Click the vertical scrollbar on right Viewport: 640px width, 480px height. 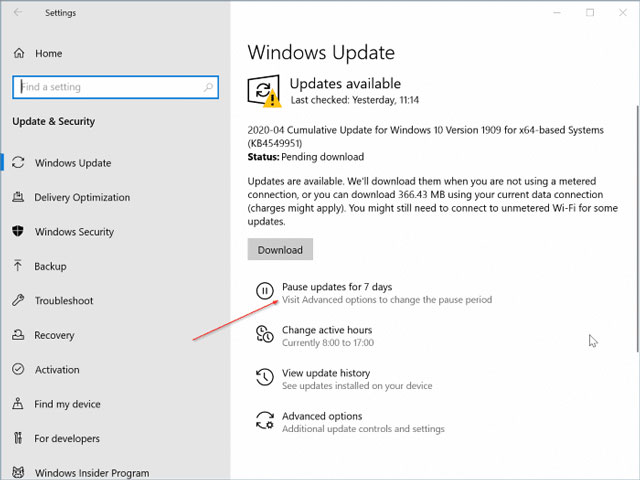(x=637, y=229)
